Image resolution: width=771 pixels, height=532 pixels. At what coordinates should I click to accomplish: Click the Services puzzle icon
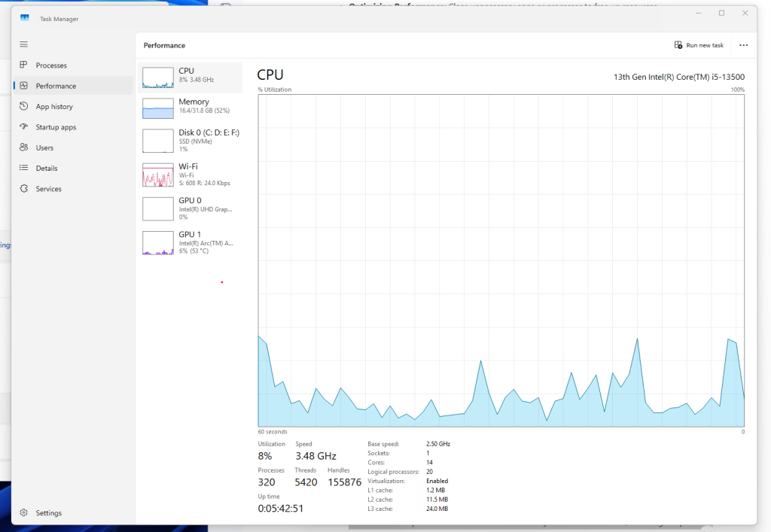(x=23, y=189)
